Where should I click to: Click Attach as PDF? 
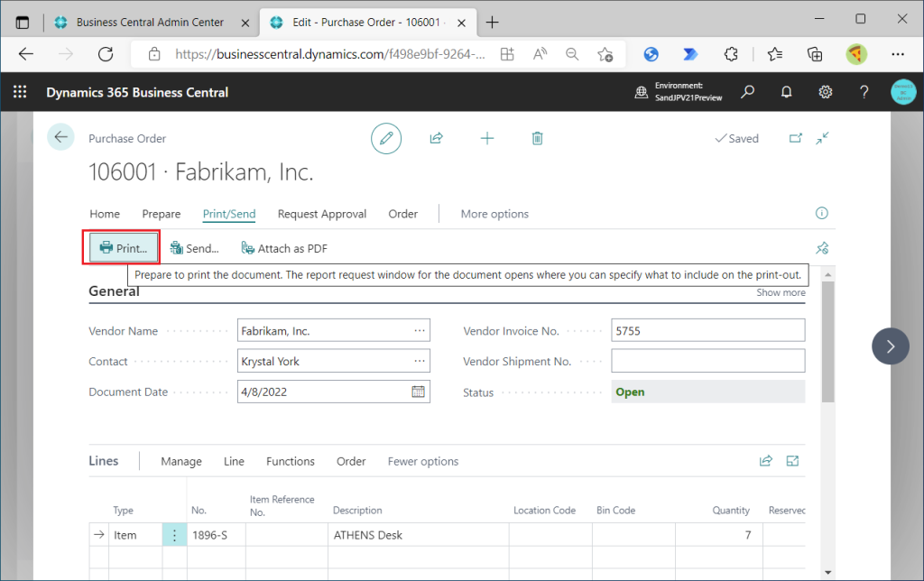click(x=284, y=249)
